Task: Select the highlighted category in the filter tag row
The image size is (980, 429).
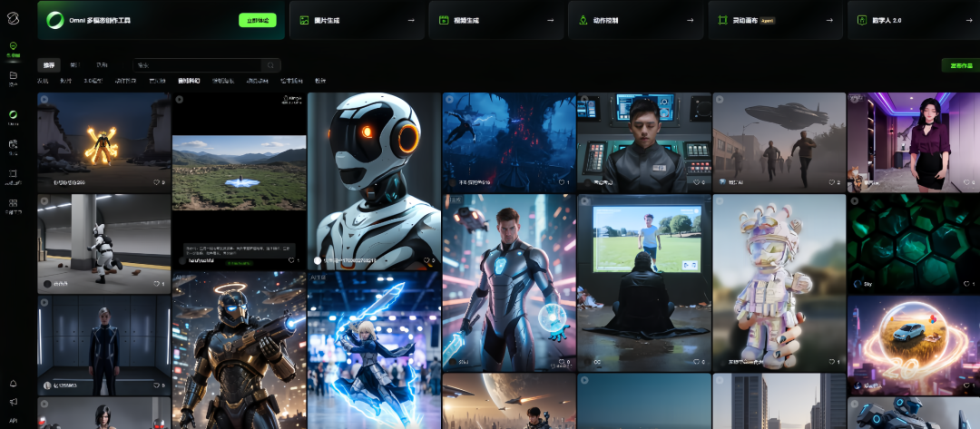Action: [189, 81]
